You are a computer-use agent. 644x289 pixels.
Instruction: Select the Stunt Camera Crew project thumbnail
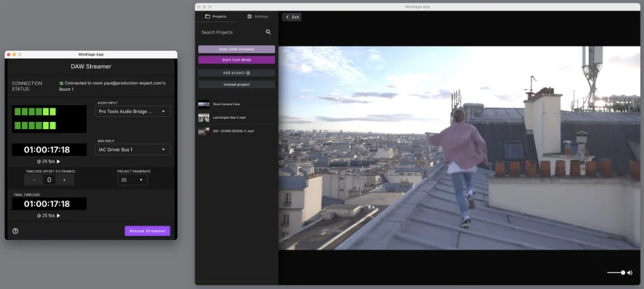coord(204,104)
